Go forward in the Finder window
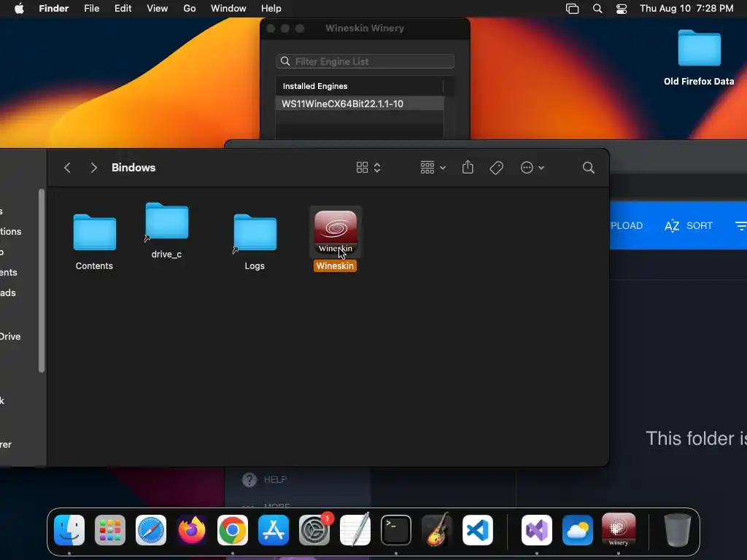The height and width of the screenshot is (560, 747). click(93, 168)
